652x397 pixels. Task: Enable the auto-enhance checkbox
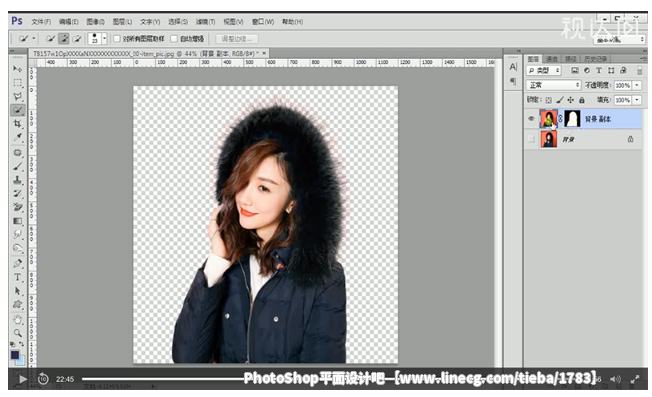point(174,39)
